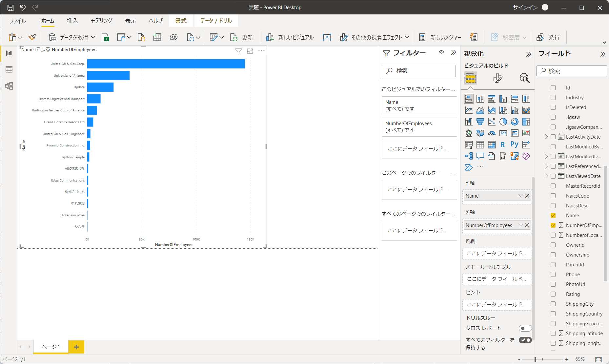The width and height of the screenshot is (609, 364).
Task: Click the format painter brush icon
Action: pyautogui.click(x=32, y=37)
